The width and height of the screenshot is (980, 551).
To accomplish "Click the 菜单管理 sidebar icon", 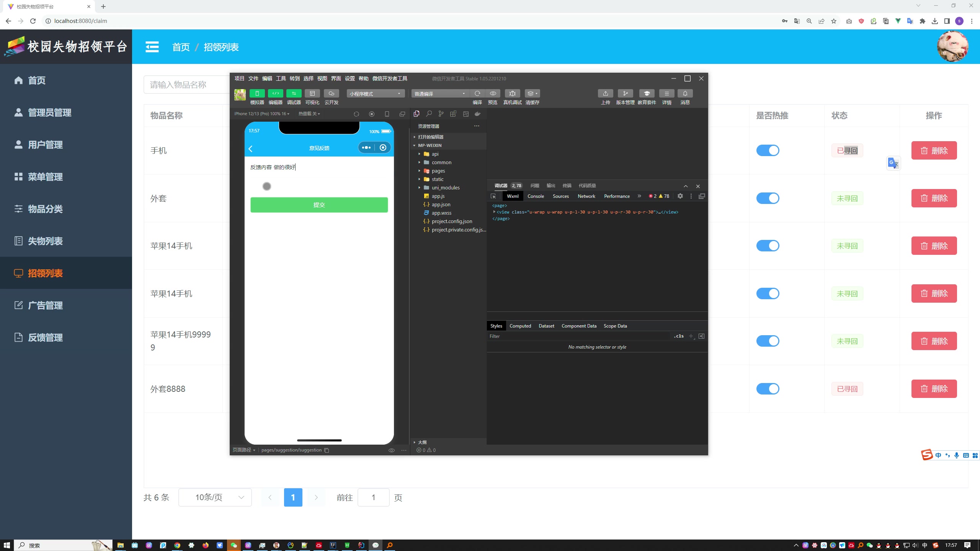I will pyautogui.click(x=18, y=176).
